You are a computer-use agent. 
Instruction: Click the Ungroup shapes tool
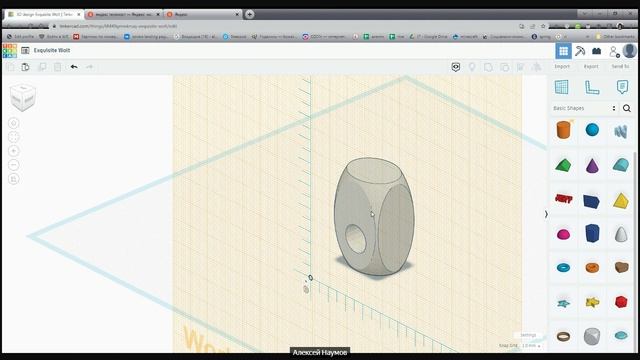pos(504,67)
